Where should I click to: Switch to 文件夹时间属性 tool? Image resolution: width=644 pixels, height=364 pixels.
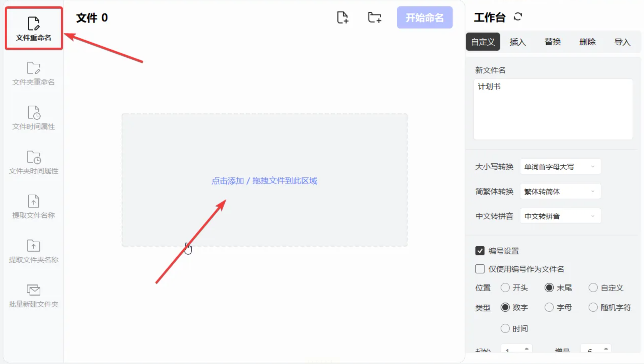pyautogui.click(x=34, y=162)
